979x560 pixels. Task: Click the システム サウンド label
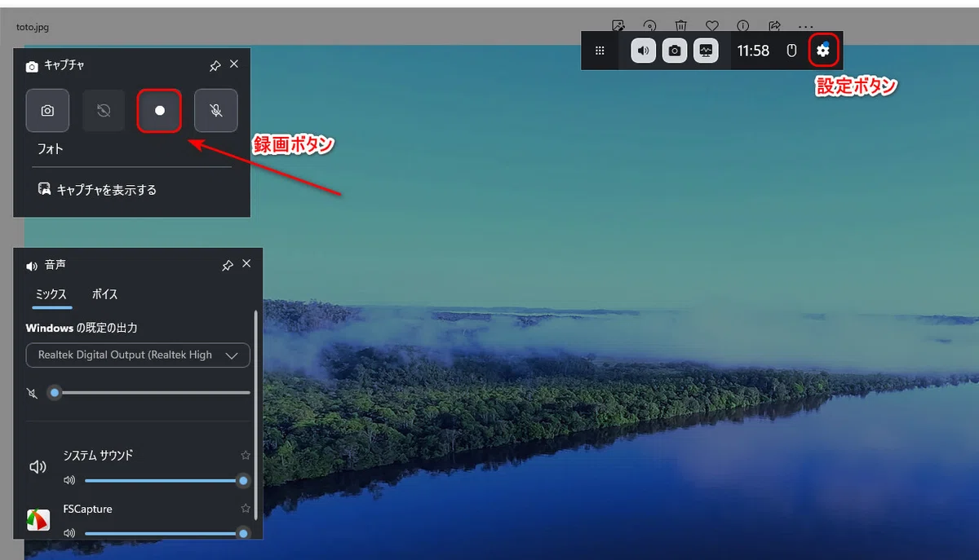98,455
